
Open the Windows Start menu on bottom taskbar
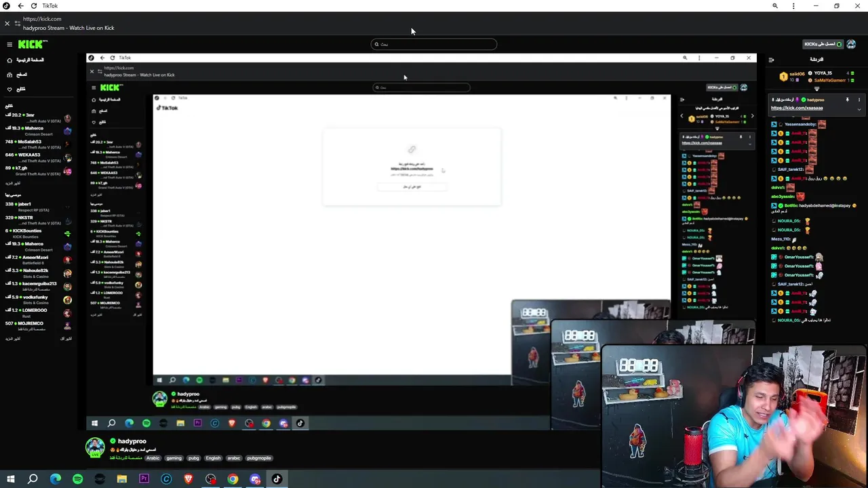coord(10,479)
